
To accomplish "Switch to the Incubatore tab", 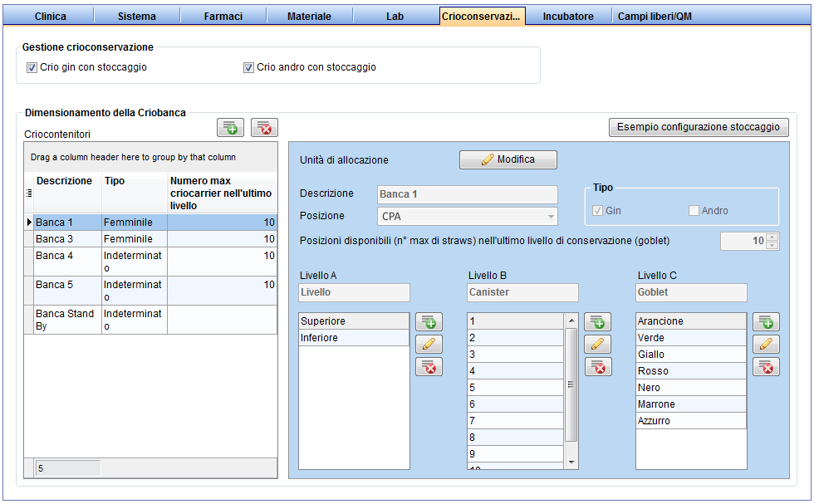I will (568, 16).
